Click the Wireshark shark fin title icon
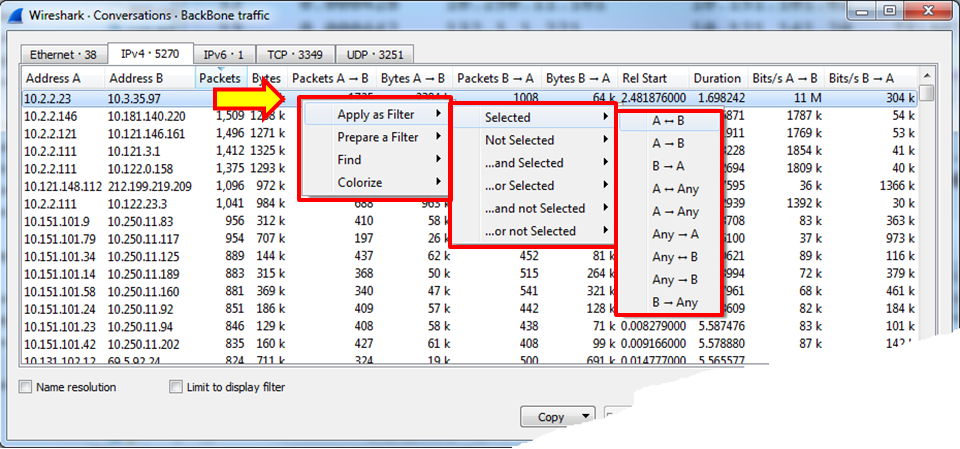 coord(18,15)
